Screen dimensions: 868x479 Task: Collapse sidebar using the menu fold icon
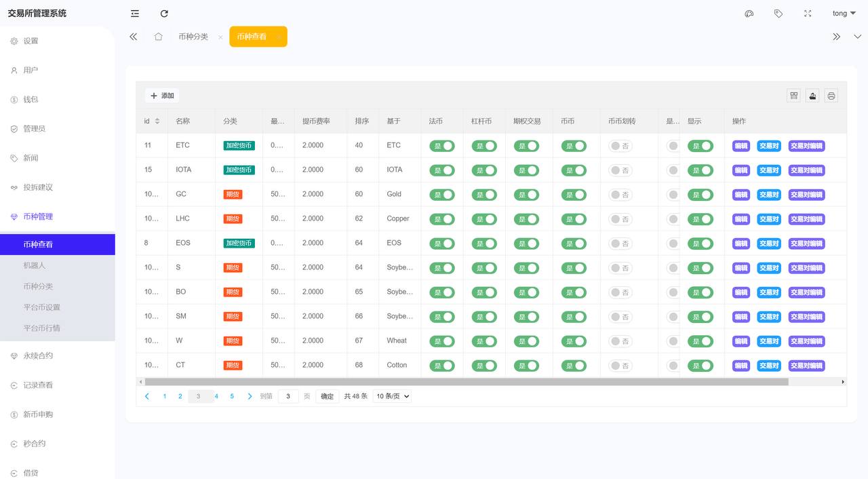135,14
